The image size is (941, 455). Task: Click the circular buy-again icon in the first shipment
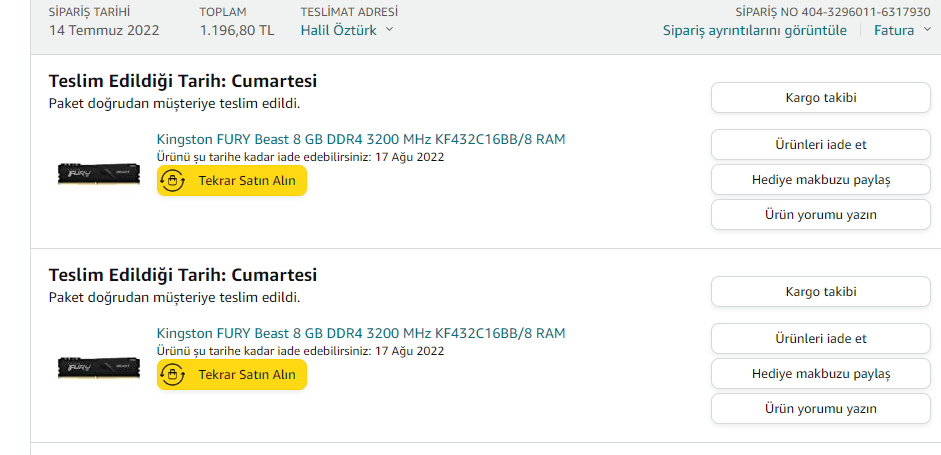click(173, 181)
